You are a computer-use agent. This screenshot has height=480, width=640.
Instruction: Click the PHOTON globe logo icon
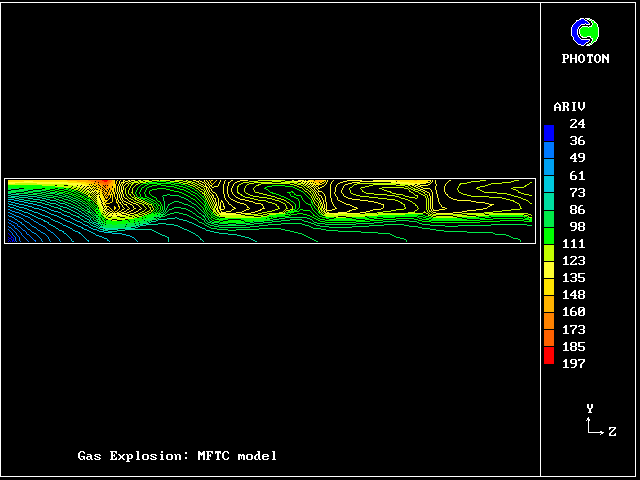(585, 32)
